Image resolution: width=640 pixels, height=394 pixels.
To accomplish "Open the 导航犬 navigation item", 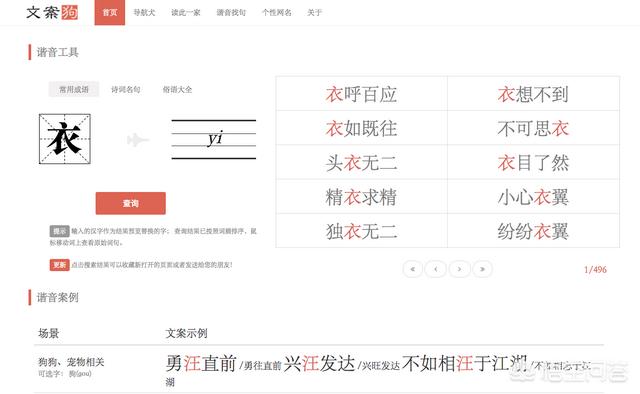I will point(144,13).
